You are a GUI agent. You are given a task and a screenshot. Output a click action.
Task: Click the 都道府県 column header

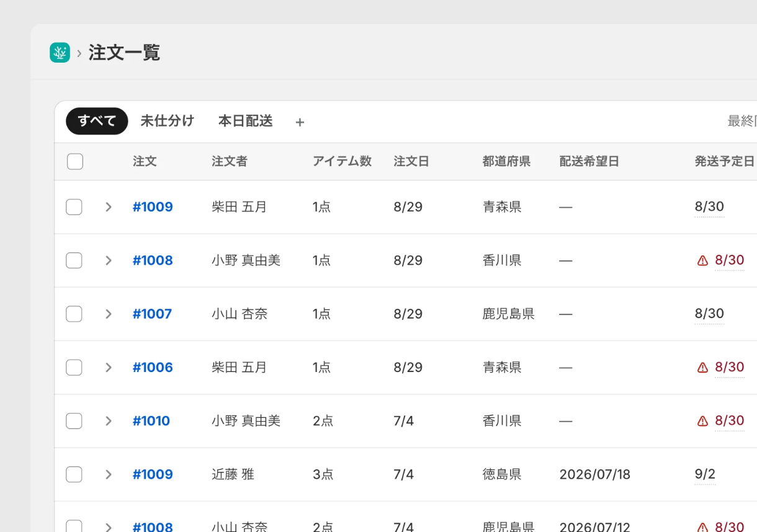click(506, 161)
